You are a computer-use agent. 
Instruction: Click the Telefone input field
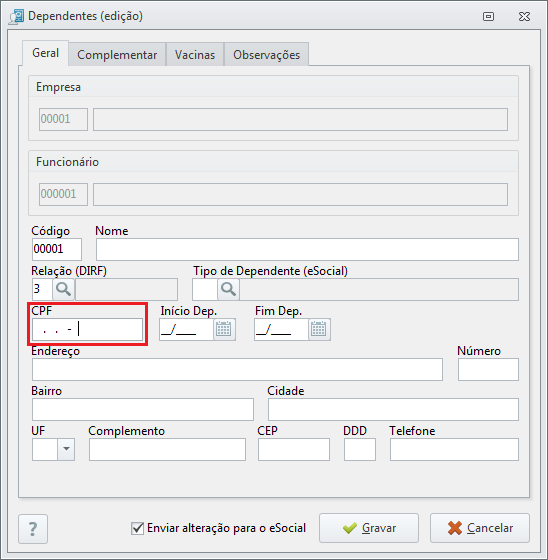click(454, 449)
